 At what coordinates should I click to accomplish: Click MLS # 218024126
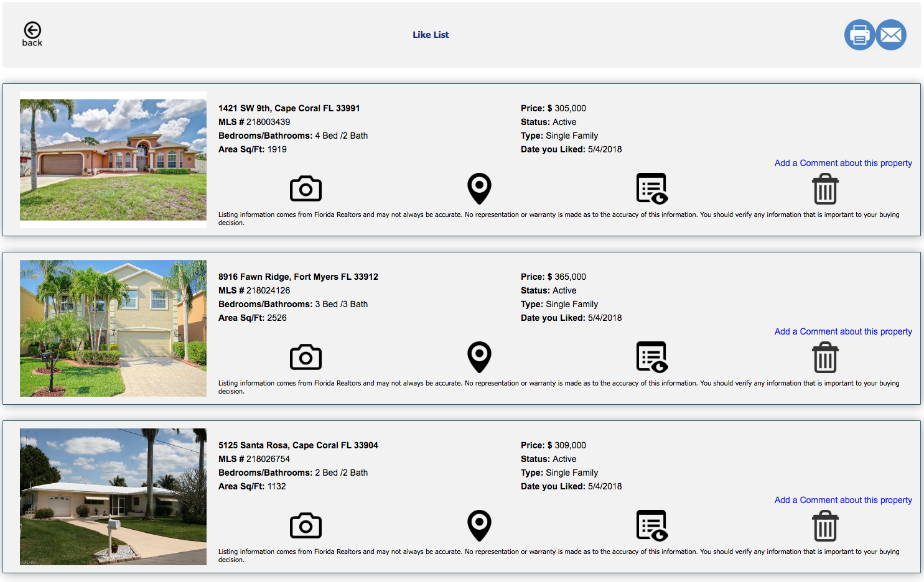coord(254,290)
